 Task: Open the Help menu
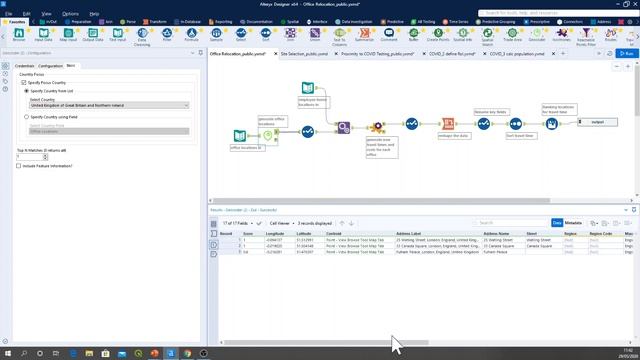pos(94,13)
